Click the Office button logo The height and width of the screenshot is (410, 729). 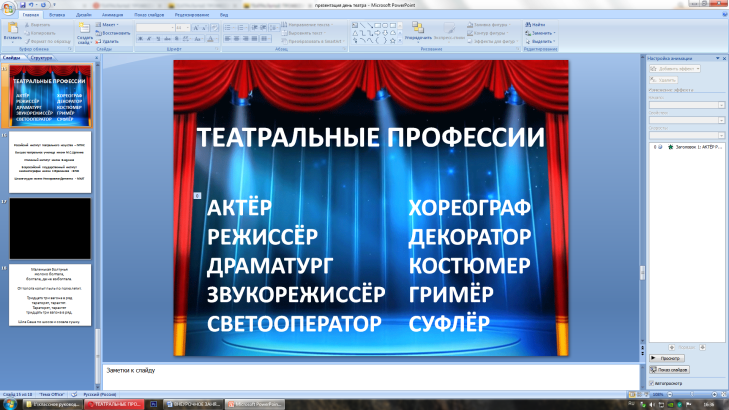(x=10, y=8)
